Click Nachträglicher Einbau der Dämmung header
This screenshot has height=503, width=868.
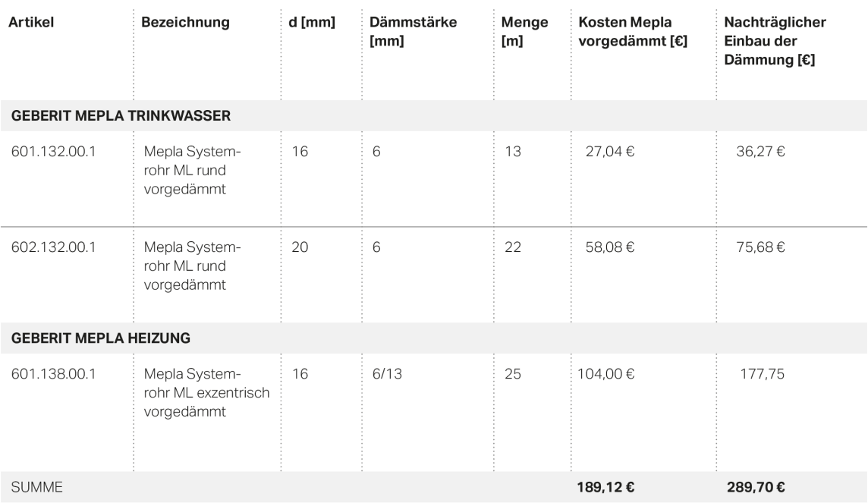pyautogui.click(x=775, y=41)
